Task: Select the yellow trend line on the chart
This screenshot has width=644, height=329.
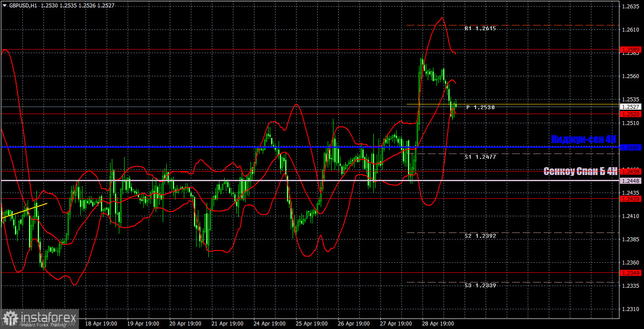Action: click(24, 211)
